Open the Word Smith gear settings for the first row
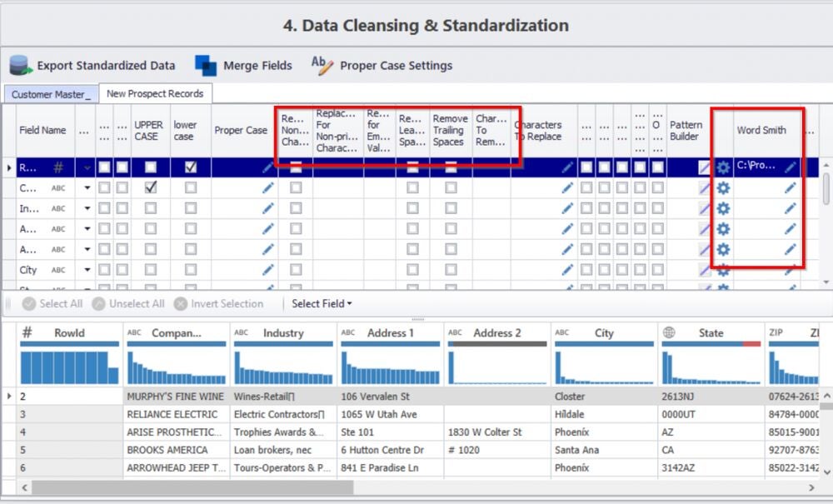Image resolution: width=833 pixels, height=504 pixels. point(722,167)
